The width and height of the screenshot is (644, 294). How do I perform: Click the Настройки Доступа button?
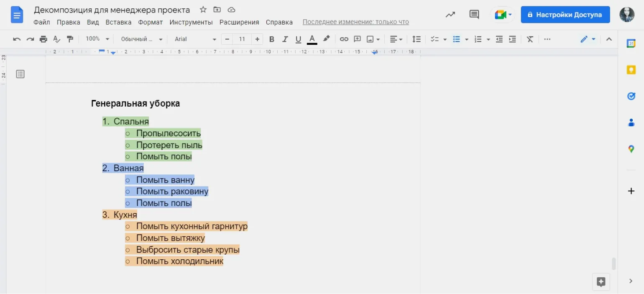(x=565, y=15)
